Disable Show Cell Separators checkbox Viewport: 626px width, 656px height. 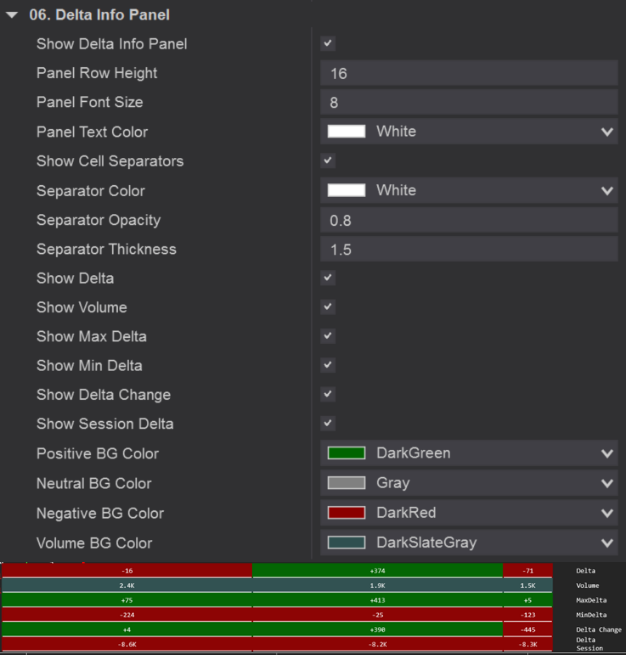click(328, 161)
